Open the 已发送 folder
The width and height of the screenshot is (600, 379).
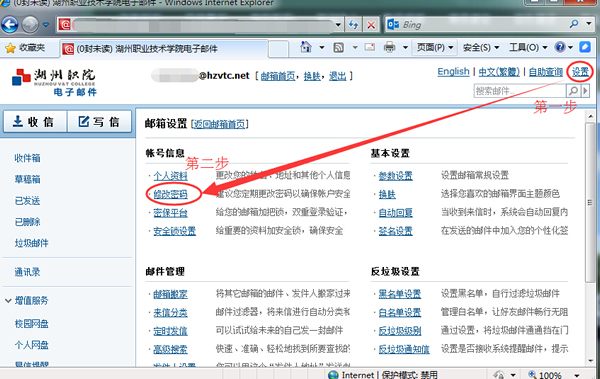(27, 201)
